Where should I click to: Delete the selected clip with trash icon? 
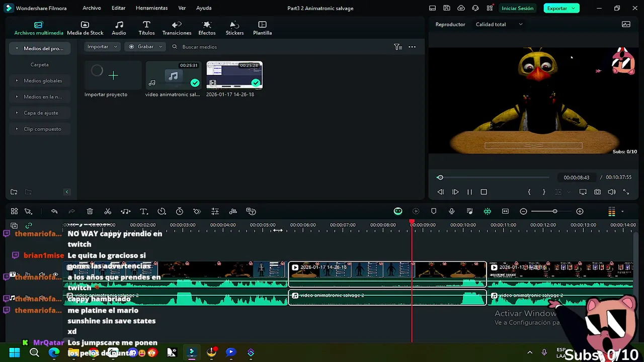[x=90, y=212]
